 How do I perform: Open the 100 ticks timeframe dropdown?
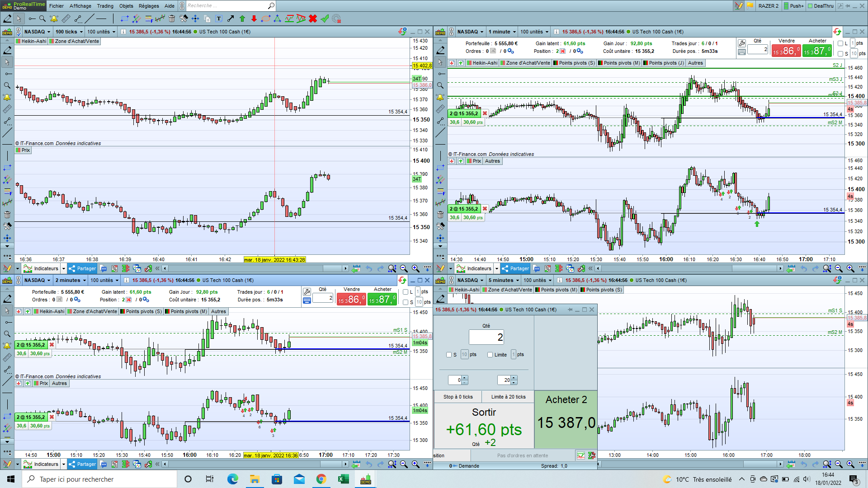coord(69,32)
